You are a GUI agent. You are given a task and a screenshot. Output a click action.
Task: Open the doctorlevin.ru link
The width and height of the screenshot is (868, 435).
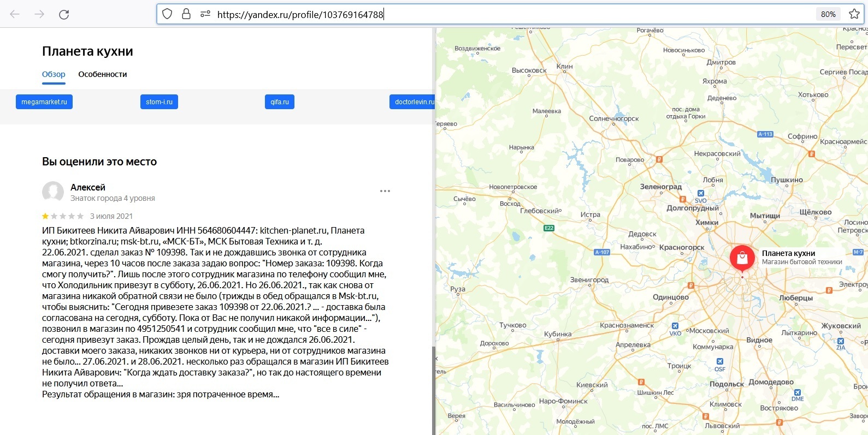(413, 102)
